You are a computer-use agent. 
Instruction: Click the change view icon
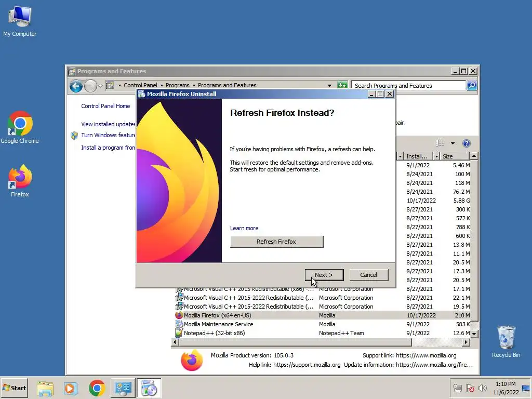[x=440, y=143]
